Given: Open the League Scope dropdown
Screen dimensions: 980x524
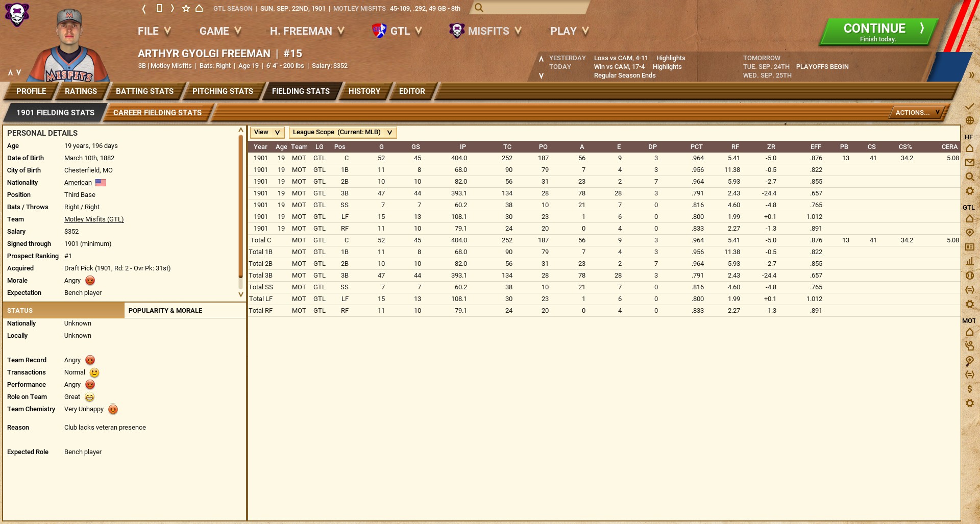Looking at the screenshot, I should pyautogui.click(x=342, y=132).
